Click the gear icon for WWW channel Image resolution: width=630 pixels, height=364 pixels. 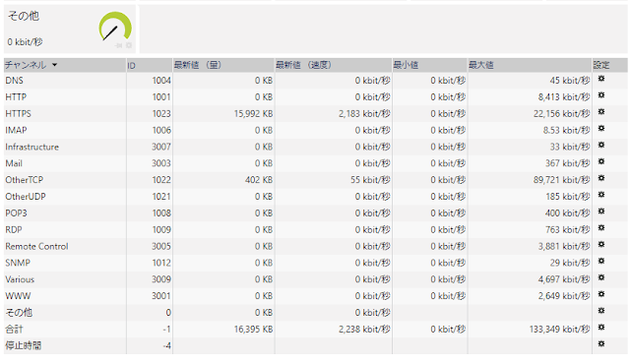click(x=601, y=294)
